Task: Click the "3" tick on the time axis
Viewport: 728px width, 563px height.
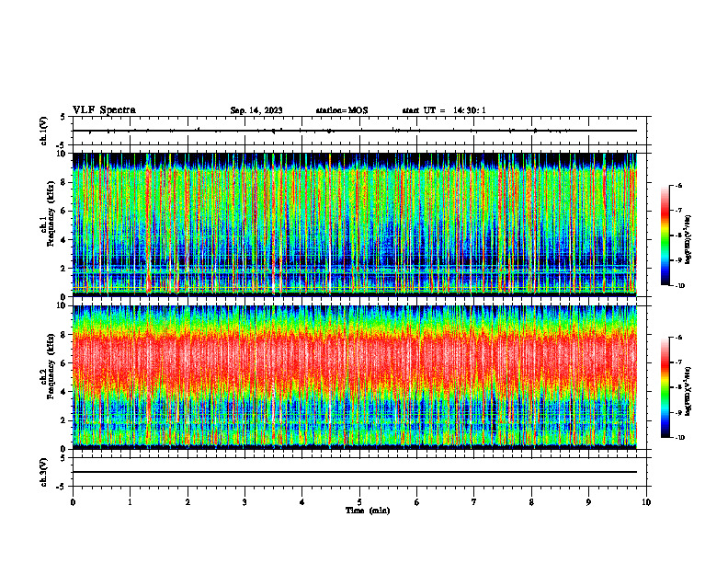Action: tap(245, 502)
